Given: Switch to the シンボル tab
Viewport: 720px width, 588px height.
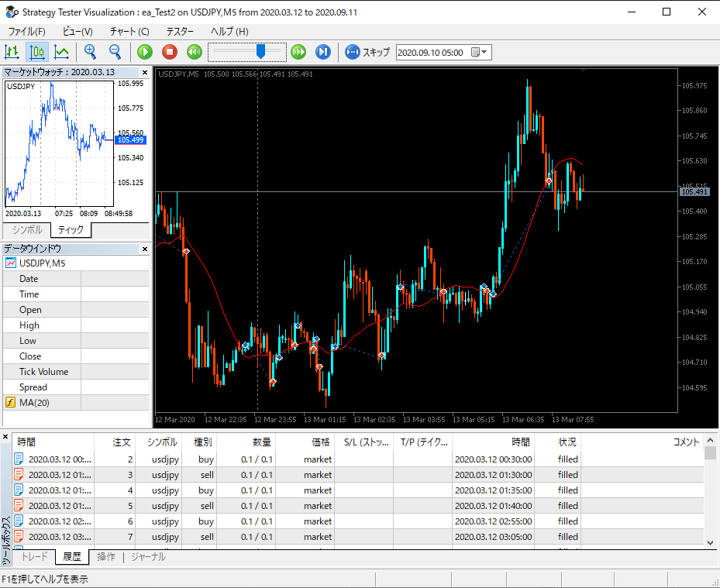Looking at the screenshot, I should coord(27,229).
